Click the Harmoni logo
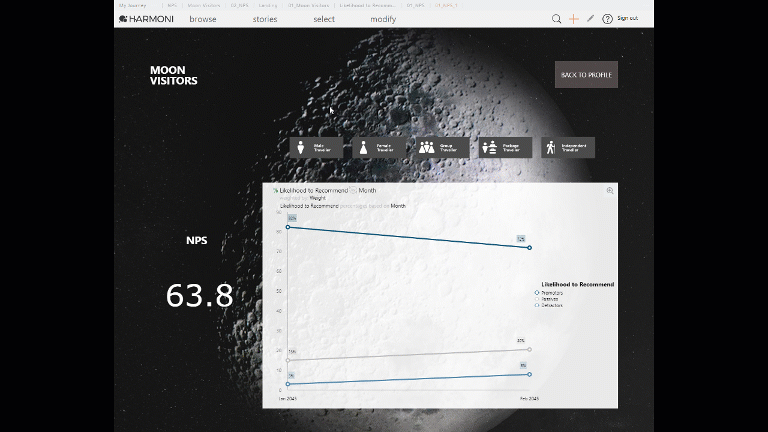Image resolution: width=768 pixels, height=432 pixels. coord(146,19)
